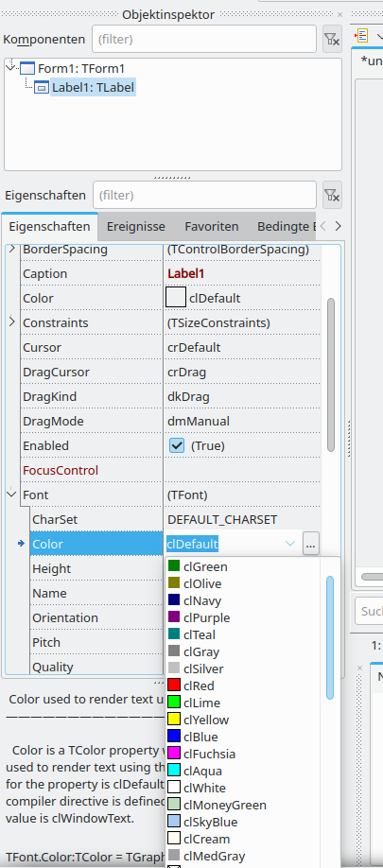Collapse the Font property group
The image size is (383, 868).
point(11,495)
